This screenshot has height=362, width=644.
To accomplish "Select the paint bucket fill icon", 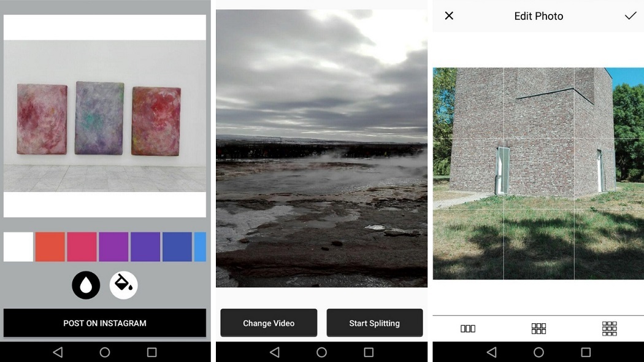I will point(124,285).
